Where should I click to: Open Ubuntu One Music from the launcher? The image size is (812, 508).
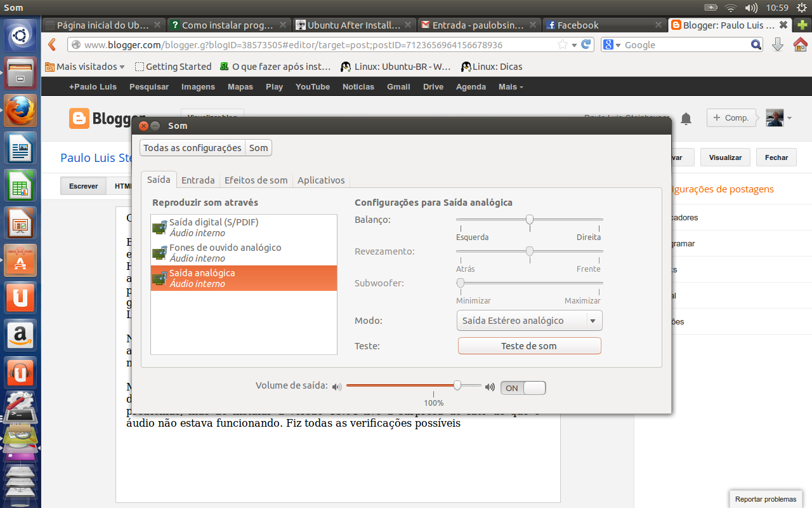point(20,373)
